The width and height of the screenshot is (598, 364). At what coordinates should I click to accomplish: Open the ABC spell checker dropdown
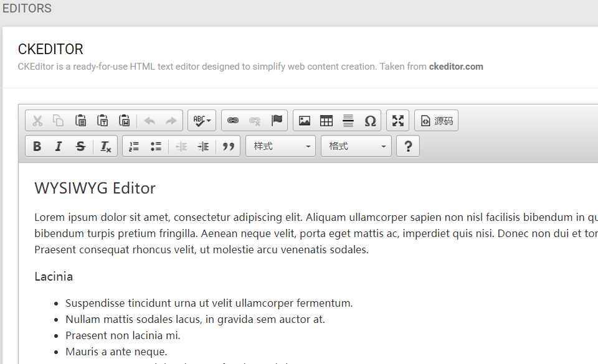(202, 121)
